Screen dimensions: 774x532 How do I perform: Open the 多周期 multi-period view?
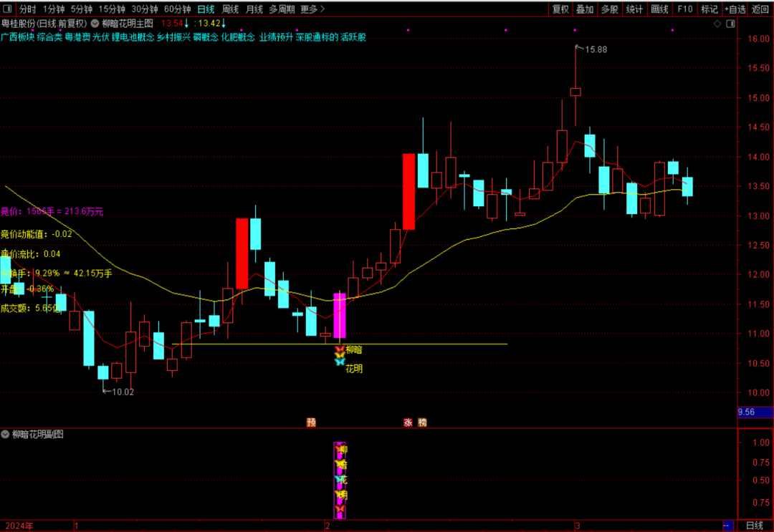coord(282,9)
